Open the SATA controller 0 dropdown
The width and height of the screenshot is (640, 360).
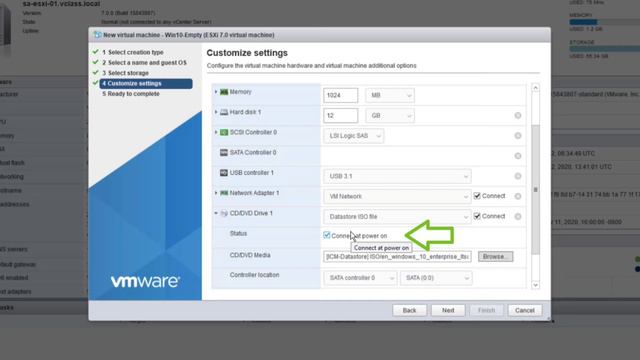pos(360,278)
